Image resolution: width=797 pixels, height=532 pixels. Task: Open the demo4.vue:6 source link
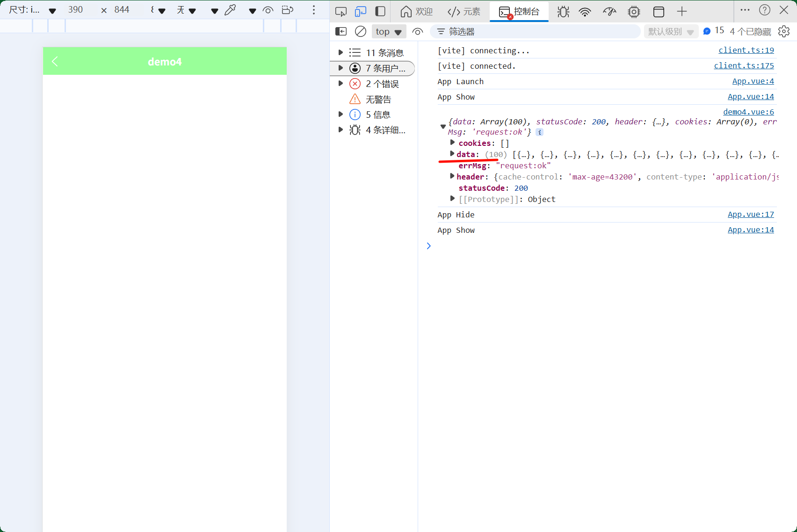(x=748, y=112)
